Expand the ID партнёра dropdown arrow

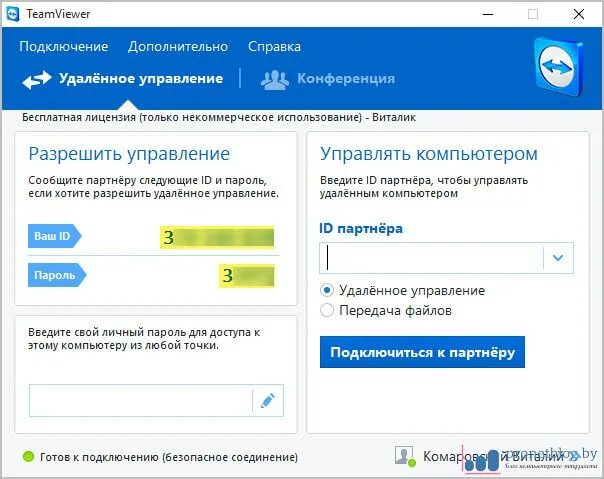click(x=558, y=258)
